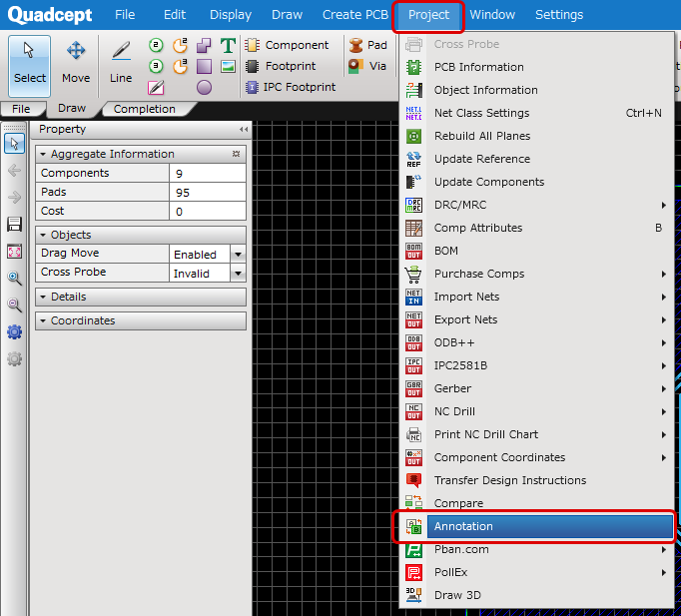Click the IPC Footprint toolbar button
Image resolution: width=681 pixels, height=616 pixels.
291,87
